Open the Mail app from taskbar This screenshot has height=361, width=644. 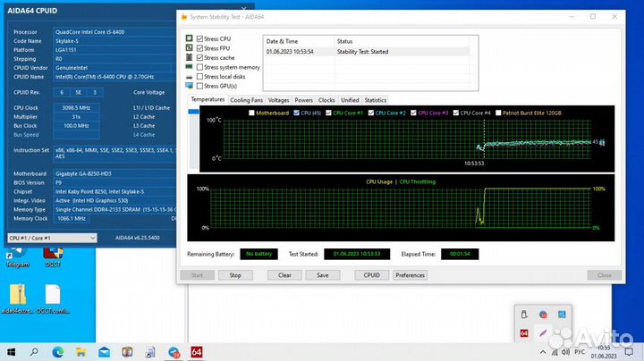click(104, 352)
